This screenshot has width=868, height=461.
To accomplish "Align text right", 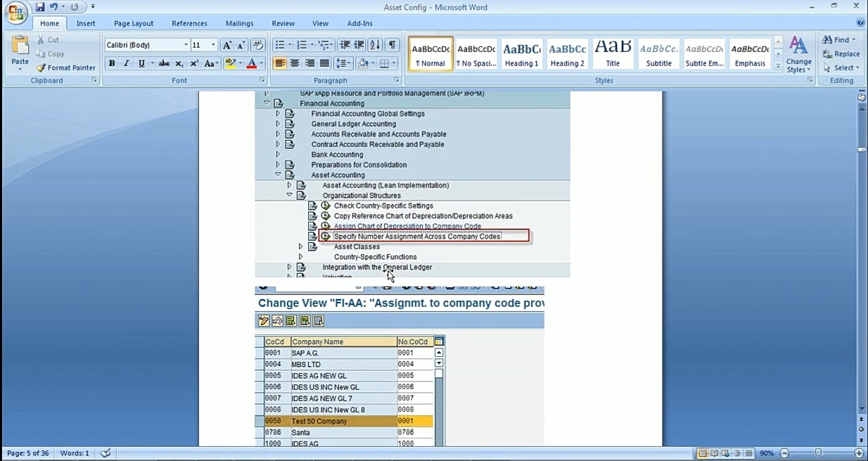I will tap(309, 63).
